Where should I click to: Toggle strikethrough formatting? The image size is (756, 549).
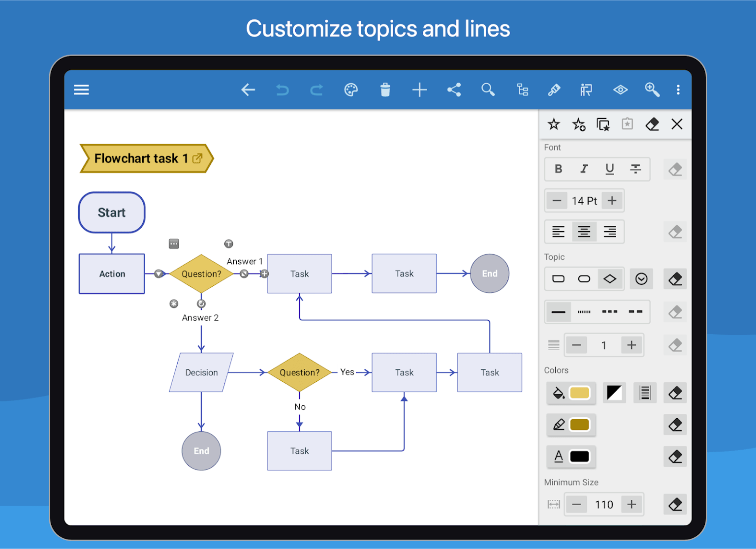tap(635, 169)
